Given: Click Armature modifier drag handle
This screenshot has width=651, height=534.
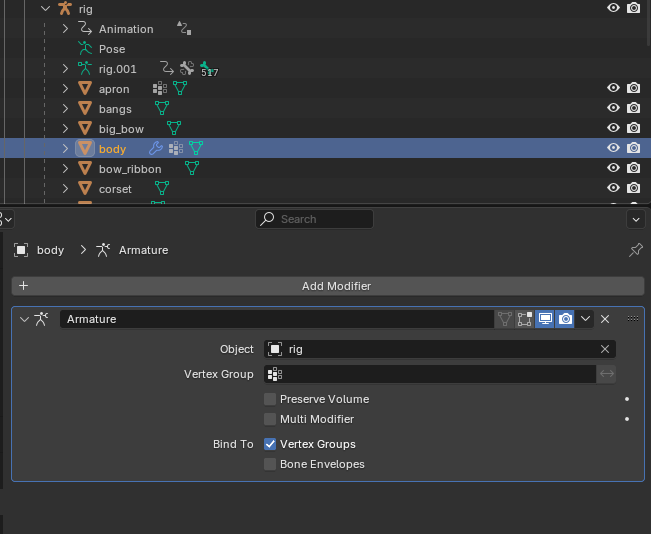Looking at the screenshot, I should 633,318.
